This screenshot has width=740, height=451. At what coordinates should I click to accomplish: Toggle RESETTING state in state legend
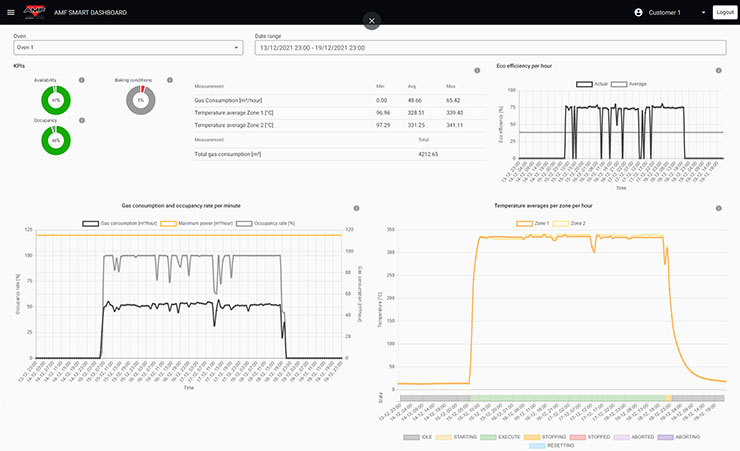[x=552, y=445]
